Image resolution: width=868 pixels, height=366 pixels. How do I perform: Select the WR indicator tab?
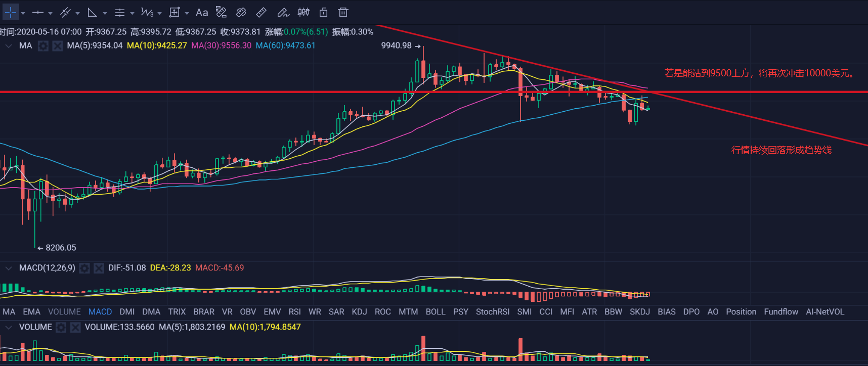click(315, 312)
